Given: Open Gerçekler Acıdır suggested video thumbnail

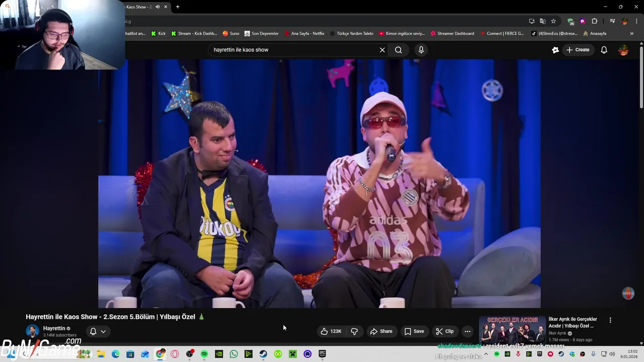Looking at the screenshot, I should coord(512,330).
